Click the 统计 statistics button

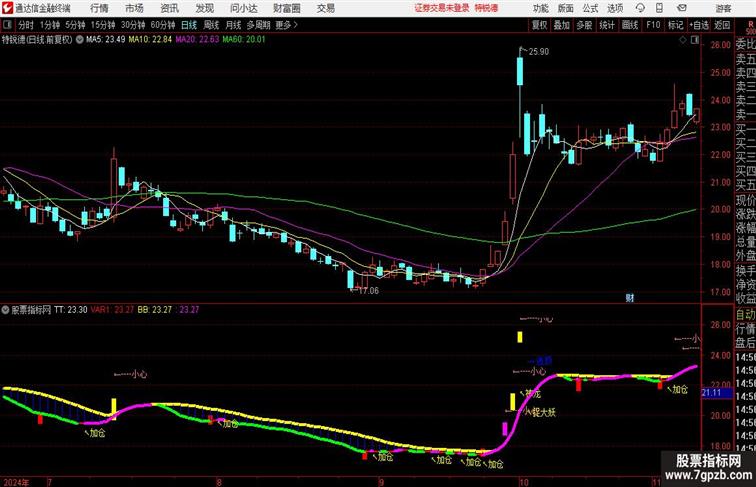point(607,25)
